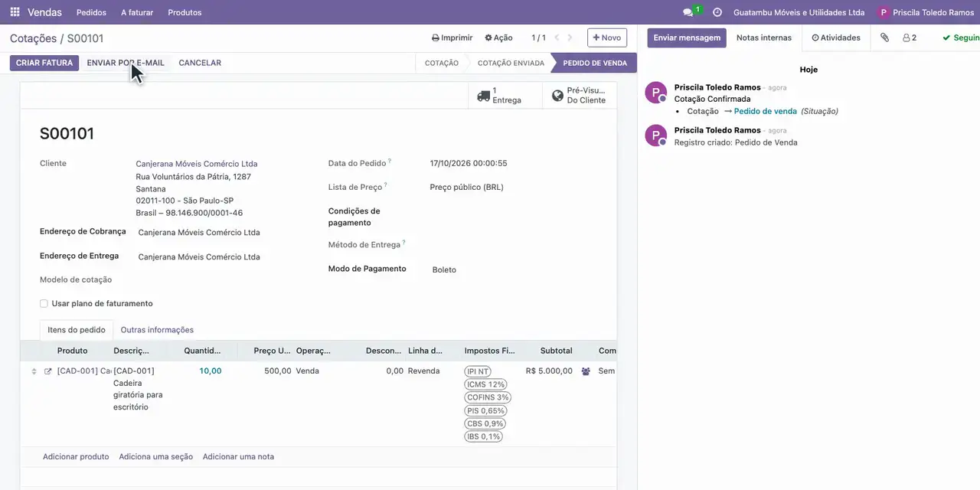Switch to Outras informações tab
Viewport: 980px width, 490px height.
[157, 330]
